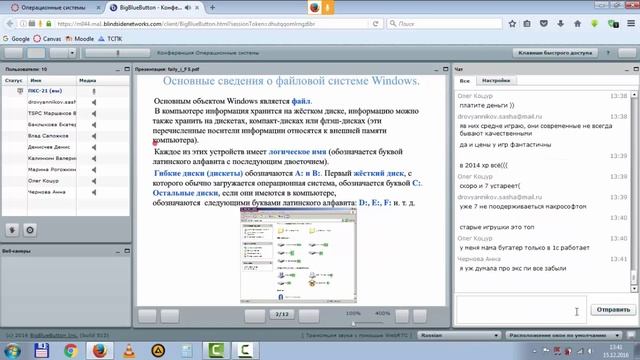The width and height of the screenshot is (640, 360).
Task: Raise hand button below users list
Action: [x=12, y=230]
